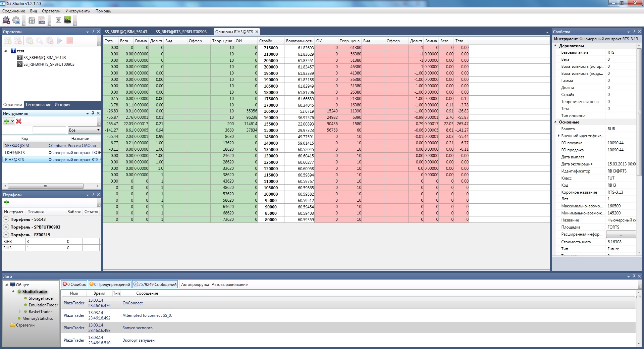Expand the BasketTrader tree node
This screenshot has height=349, width=644.
(x=20, y=312)
